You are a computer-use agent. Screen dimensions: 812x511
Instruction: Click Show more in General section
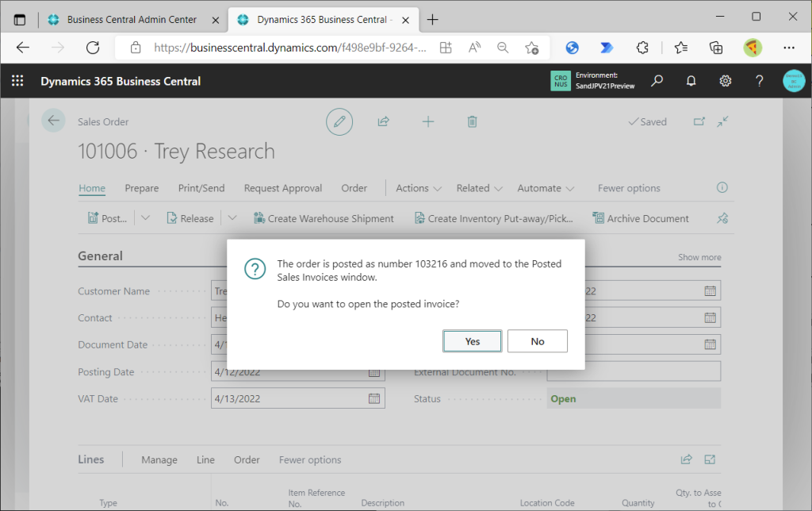[x=699, y=257]
